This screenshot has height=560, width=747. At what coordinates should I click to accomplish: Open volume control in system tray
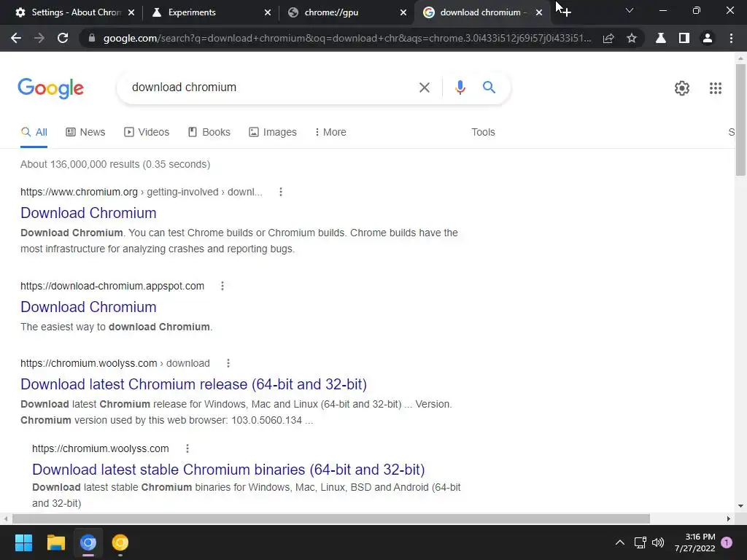(x=658, y=542)
